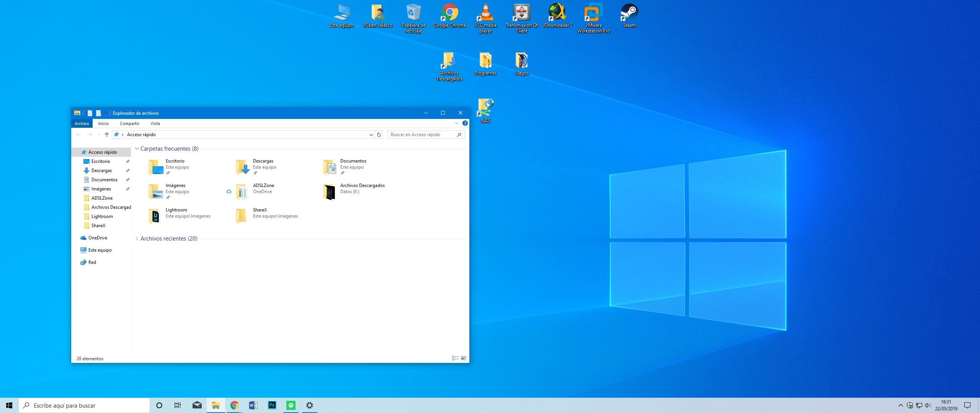
Task: Click the Properties icon in quick access toolbar
Action: pos(90,113)
